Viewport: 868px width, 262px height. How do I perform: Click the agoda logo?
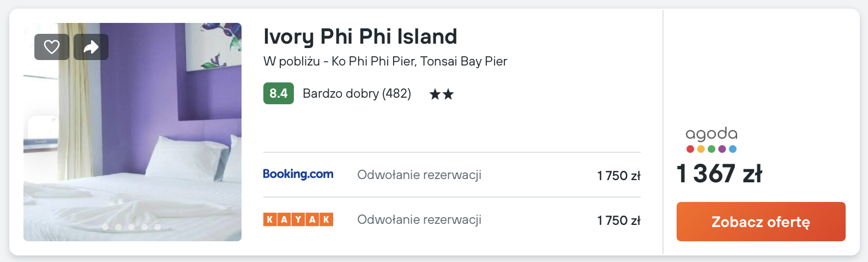click(x=712, y=140)
